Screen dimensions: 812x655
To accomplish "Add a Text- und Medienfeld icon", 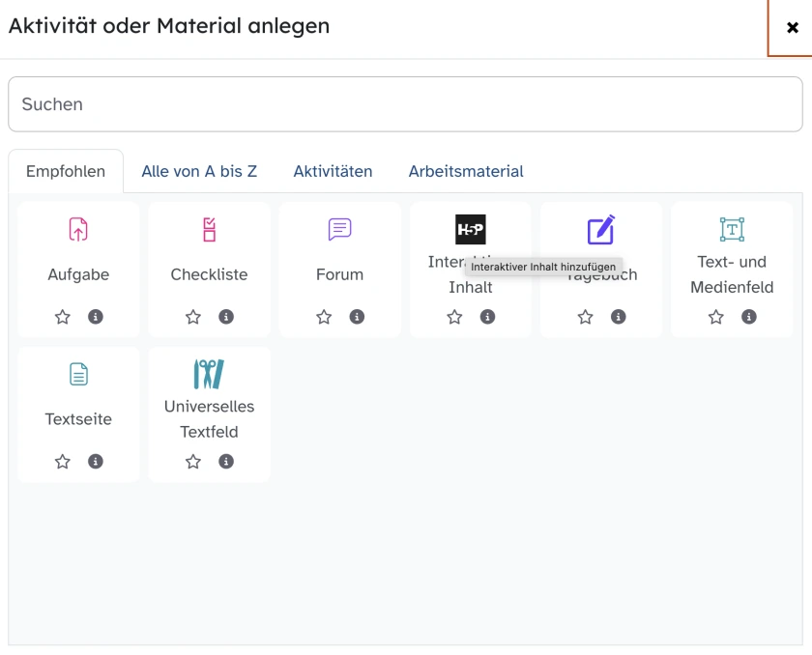I will 732,230.
